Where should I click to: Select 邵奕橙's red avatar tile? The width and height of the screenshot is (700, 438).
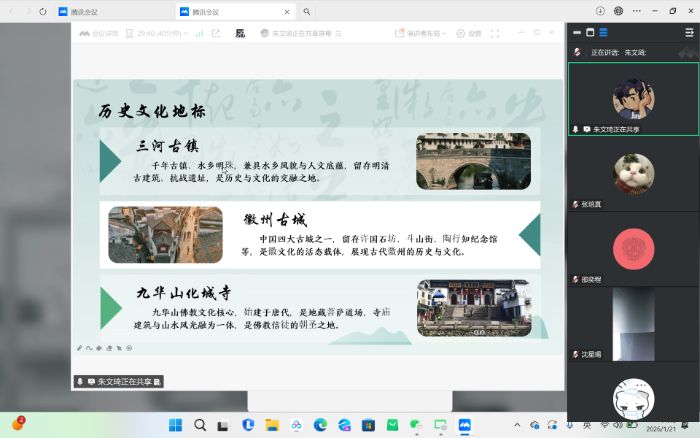pyautogui.click(x=632, y=249)
